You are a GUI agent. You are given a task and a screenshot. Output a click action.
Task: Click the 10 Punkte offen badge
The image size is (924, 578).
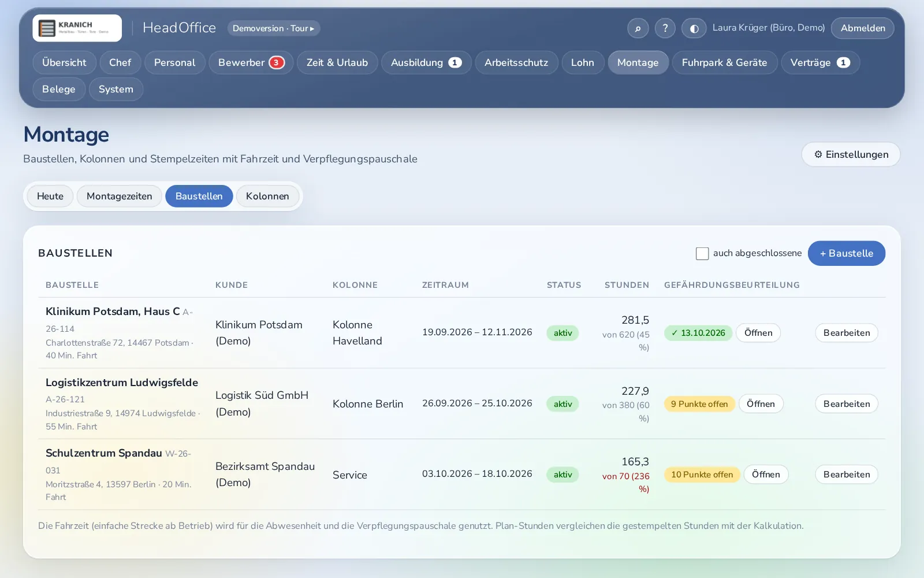[x=702, y=475]
